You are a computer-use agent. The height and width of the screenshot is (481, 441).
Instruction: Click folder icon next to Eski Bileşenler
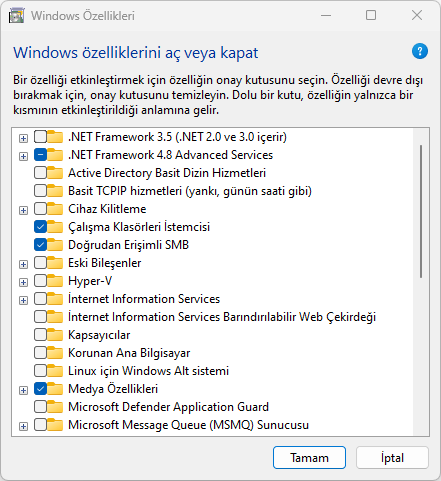55,263
